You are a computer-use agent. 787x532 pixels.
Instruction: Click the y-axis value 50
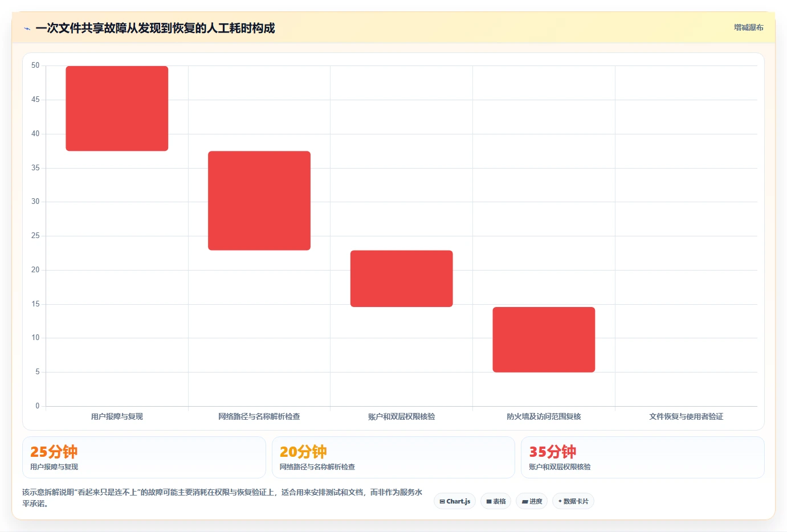tap(35, 66)
